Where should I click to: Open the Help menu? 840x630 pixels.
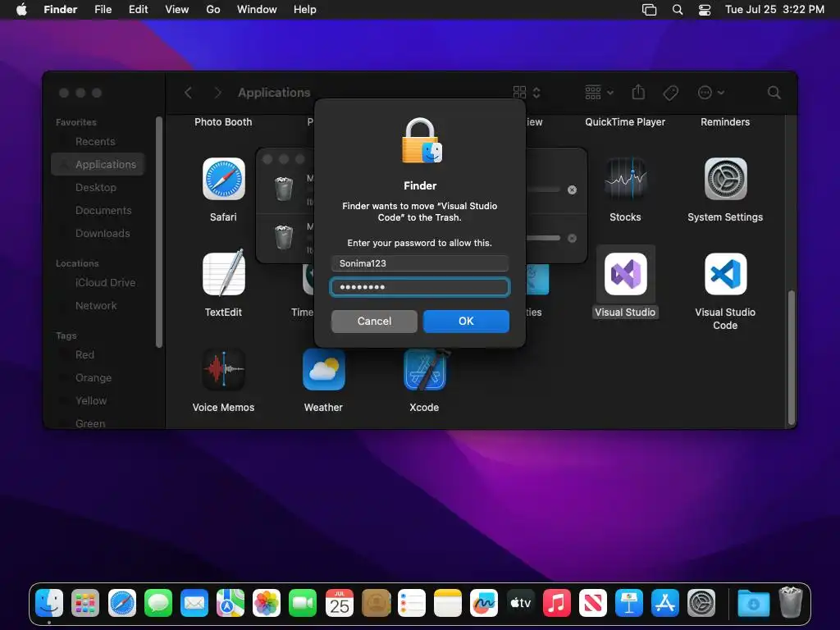(x=305, y=9)
